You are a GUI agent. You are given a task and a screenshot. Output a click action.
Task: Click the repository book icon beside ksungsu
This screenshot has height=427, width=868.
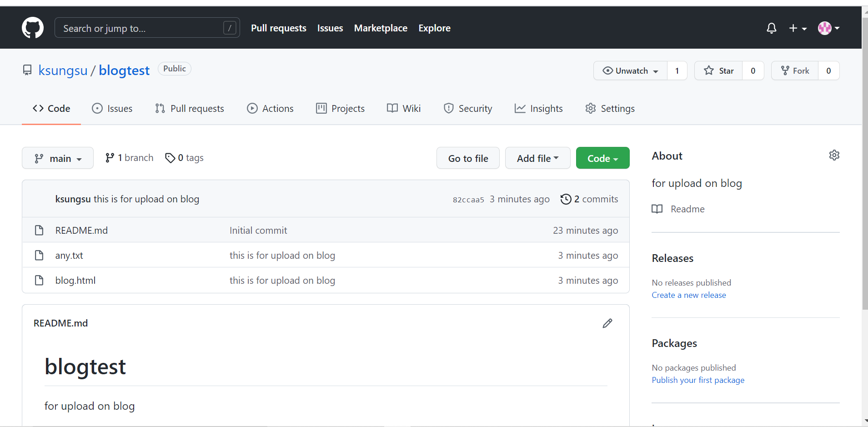coord(27,70)
